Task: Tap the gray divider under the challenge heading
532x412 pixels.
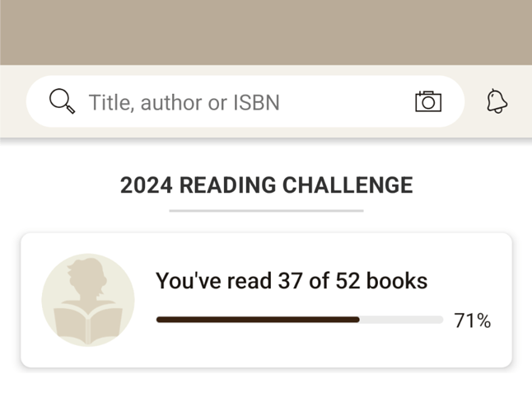Action: (x=266, y=211)
